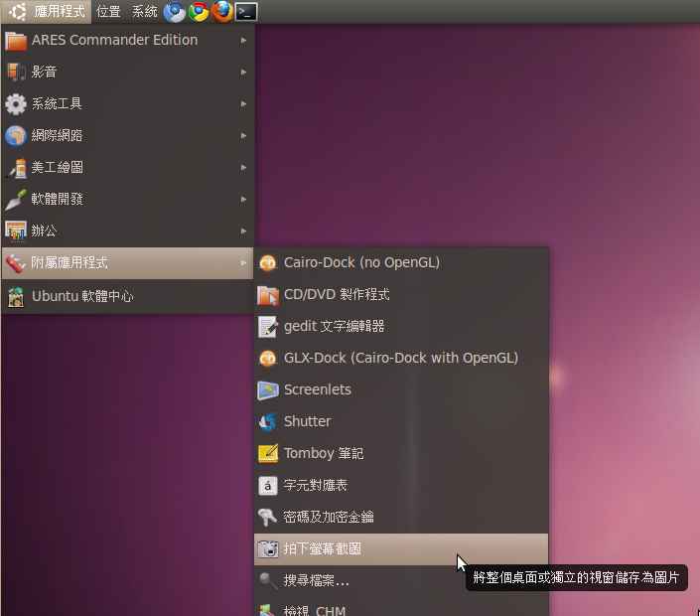Select the 辦公 category label
The height and width of the screenshot is (616, 700).
point(44,231)
